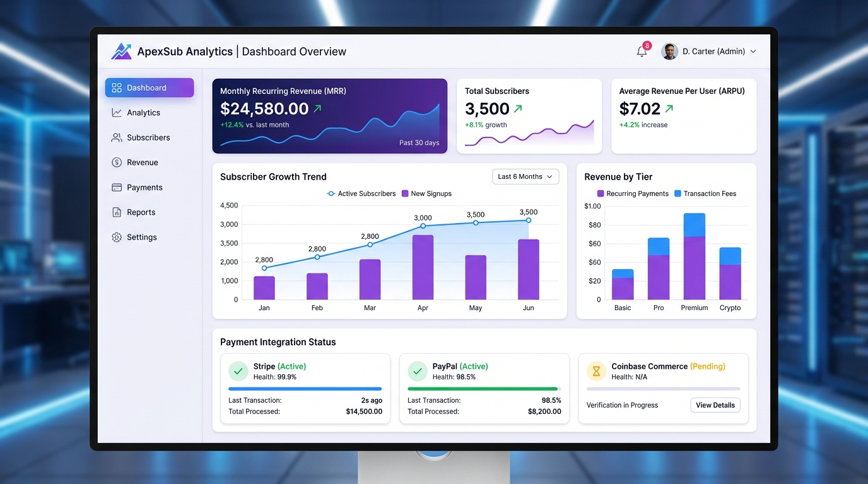Click View Details for Coinbase Commerce
The width and height of the screenshot is (868, 484).
[x=715, y=405]
